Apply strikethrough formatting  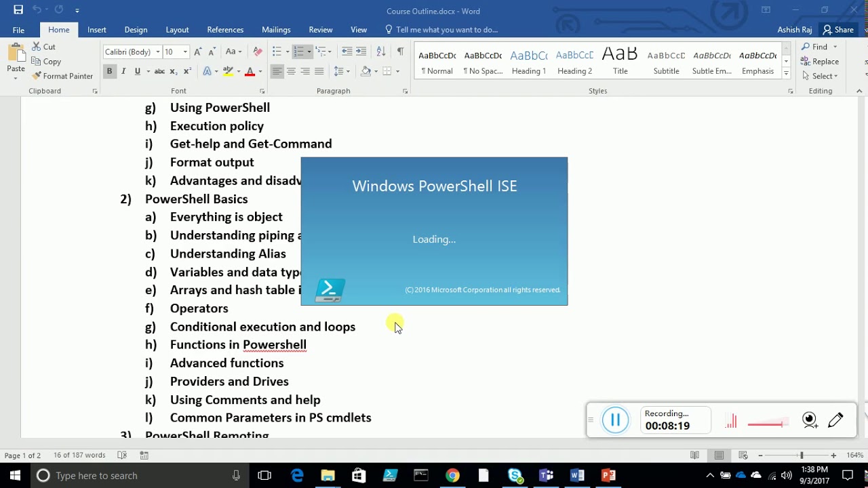[x=159, y=71]
